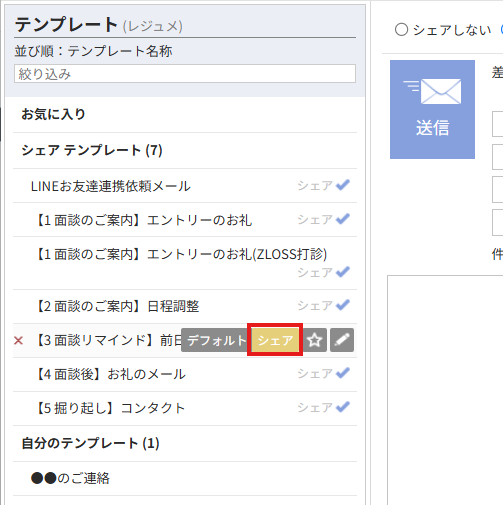Image resolution: width=503 pixels, height=505 pixels.
Task: Click the 並び順：テンプレート名称 sort link
Action: click(93, 51)
